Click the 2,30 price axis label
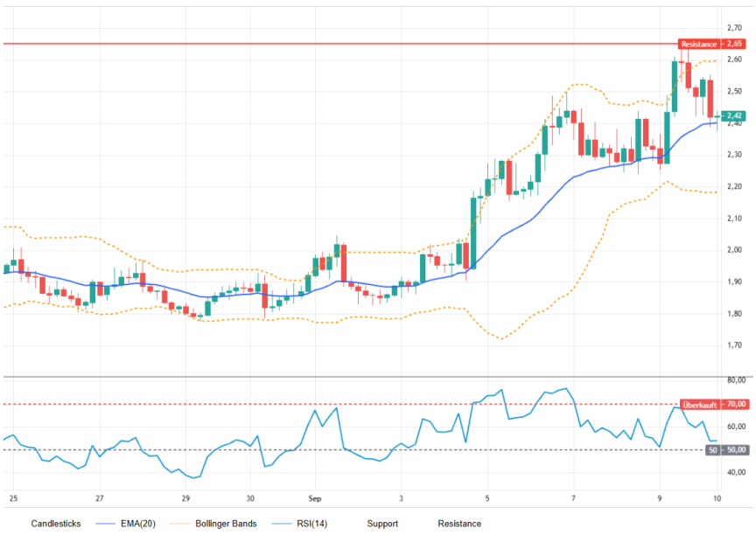The height and width of the screenshot is (542, 756). [735, 155]
